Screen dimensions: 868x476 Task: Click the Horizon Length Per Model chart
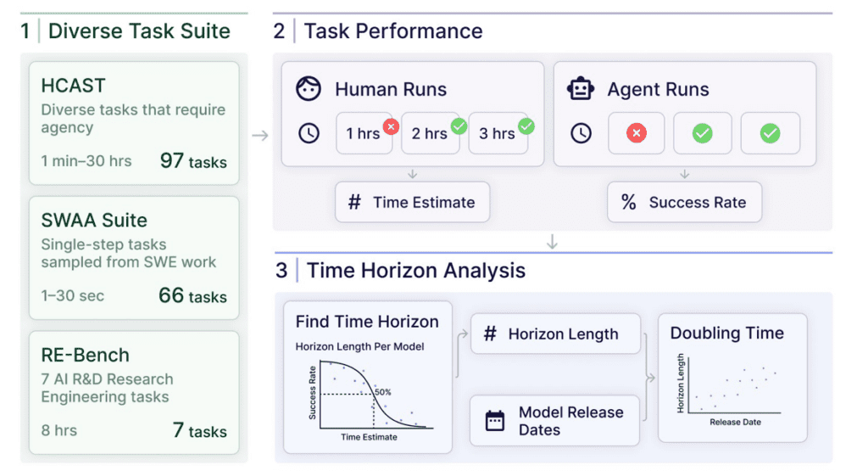[365, 391]
